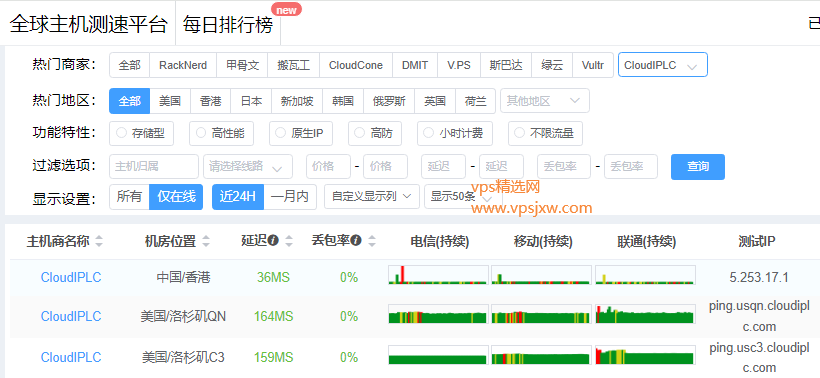Select 全部 under 热门地区
The image size is (820, 378).
click(x=129, y=101)
